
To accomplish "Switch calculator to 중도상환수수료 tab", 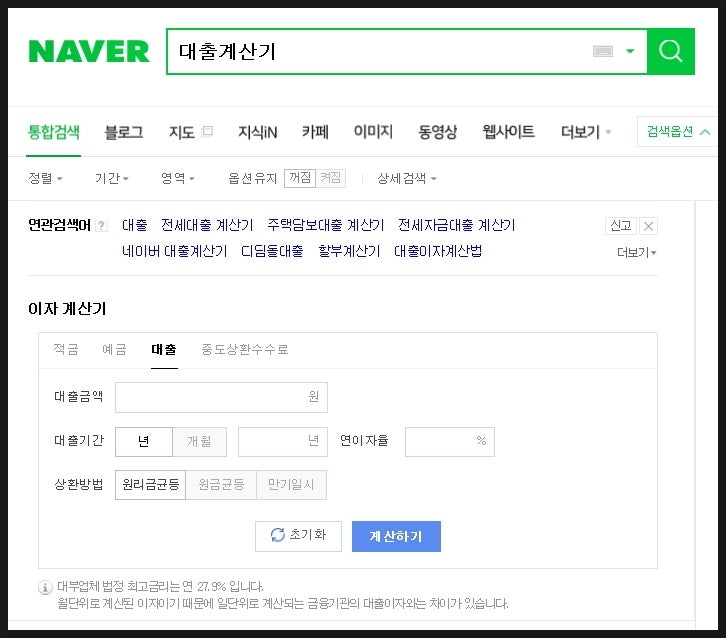I will tap(244, 350).
